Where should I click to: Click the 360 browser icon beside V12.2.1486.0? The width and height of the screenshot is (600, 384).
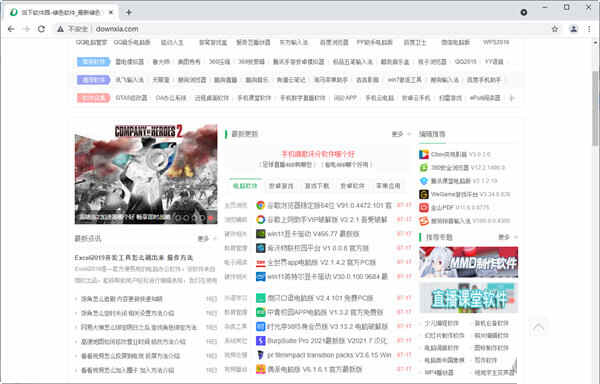point(424,168)
